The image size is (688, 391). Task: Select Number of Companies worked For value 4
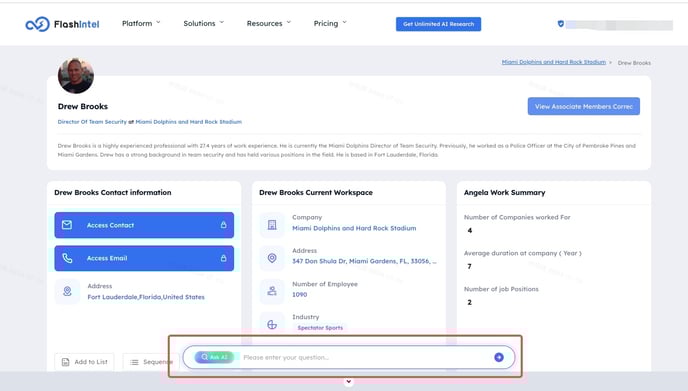tap(469, 230)
